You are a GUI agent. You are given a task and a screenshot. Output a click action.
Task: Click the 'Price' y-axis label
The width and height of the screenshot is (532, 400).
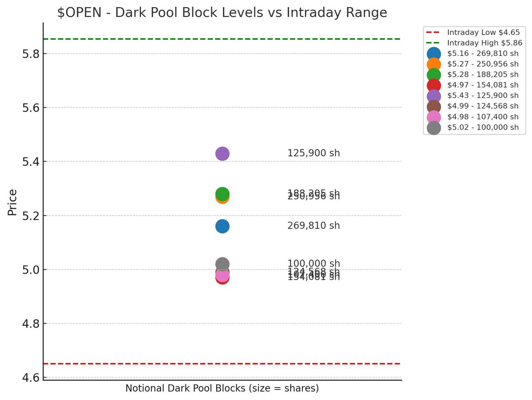click(x=13, y=203)
